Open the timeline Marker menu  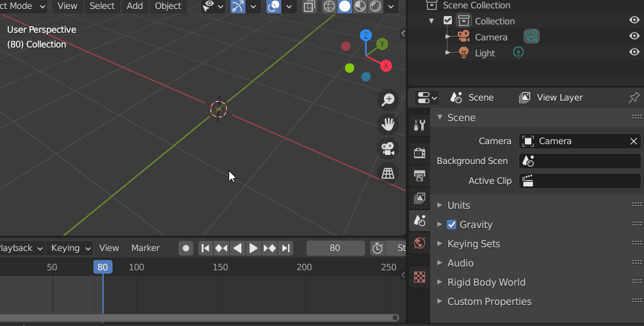click(x=145, y=249)
